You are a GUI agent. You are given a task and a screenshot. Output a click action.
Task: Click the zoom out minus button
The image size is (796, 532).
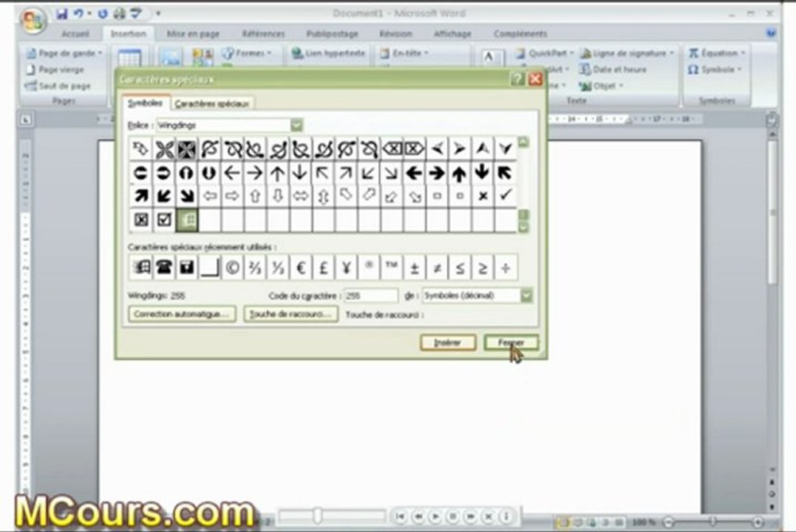coord(669,522)
